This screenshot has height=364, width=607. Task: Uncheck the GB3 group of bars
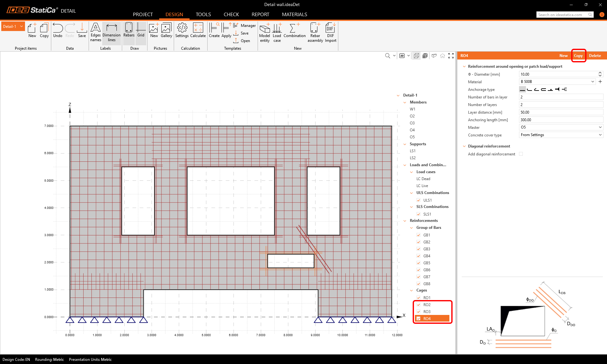click(x=418, y=249)
